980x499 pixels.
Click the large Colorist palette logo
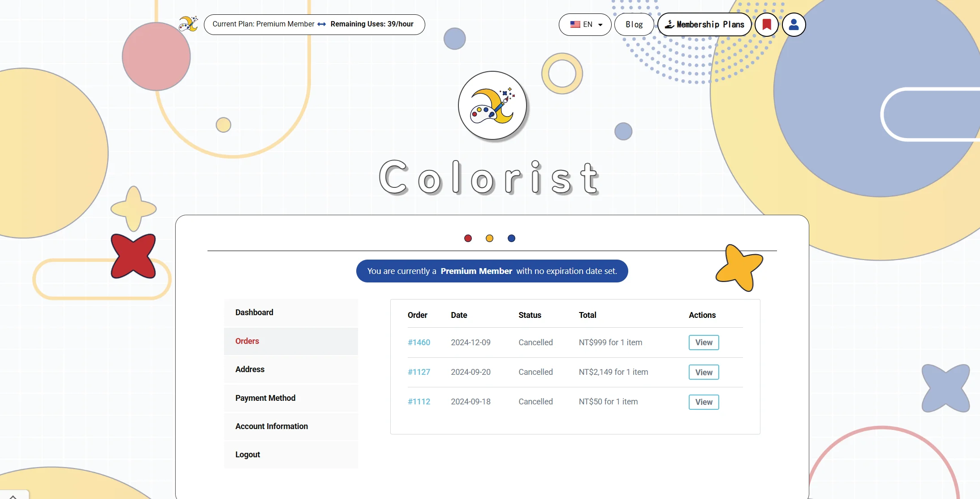tap(492, 106)
